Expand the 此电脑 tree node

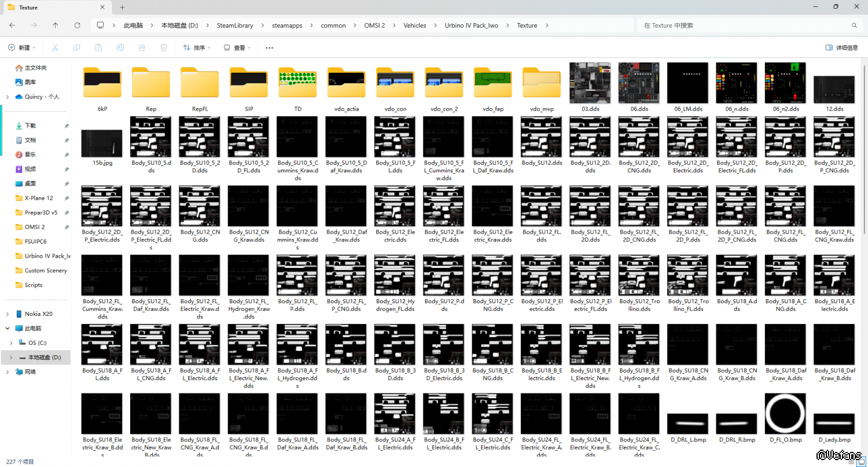coord(7,328)
